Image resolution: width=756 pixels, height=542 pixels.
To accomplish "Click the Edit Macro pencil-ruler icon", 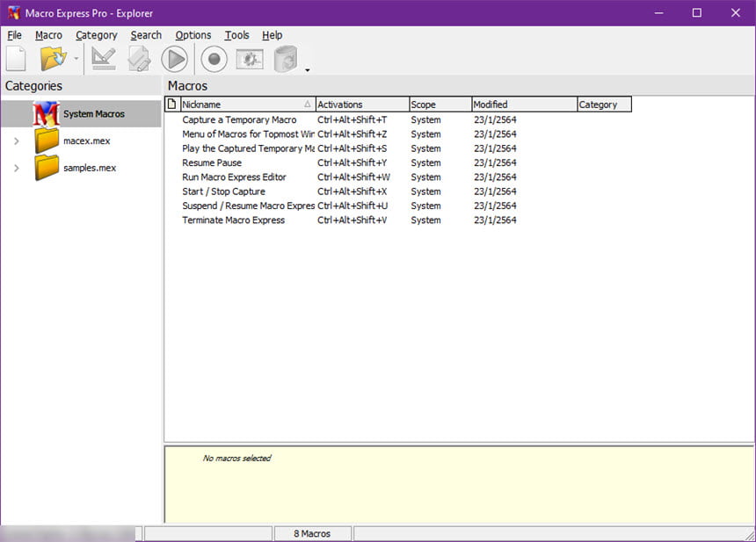I will click(104, 59).
